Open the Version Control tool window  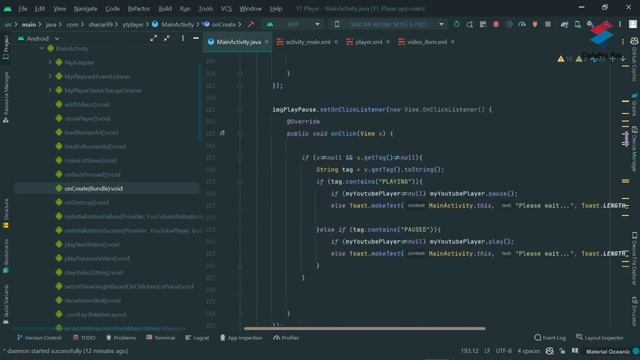(x=39, y=338)
